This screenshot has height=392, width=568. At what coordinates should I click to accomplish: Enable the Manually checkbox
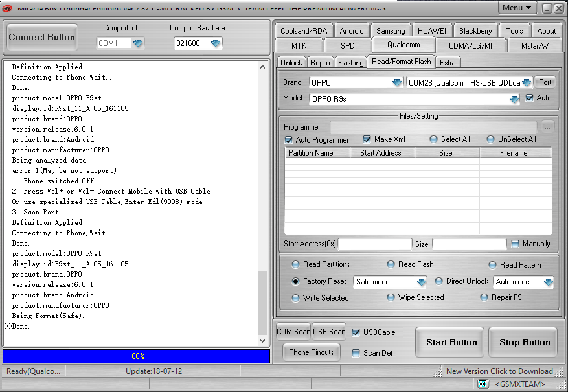click(x=515, y=244)
